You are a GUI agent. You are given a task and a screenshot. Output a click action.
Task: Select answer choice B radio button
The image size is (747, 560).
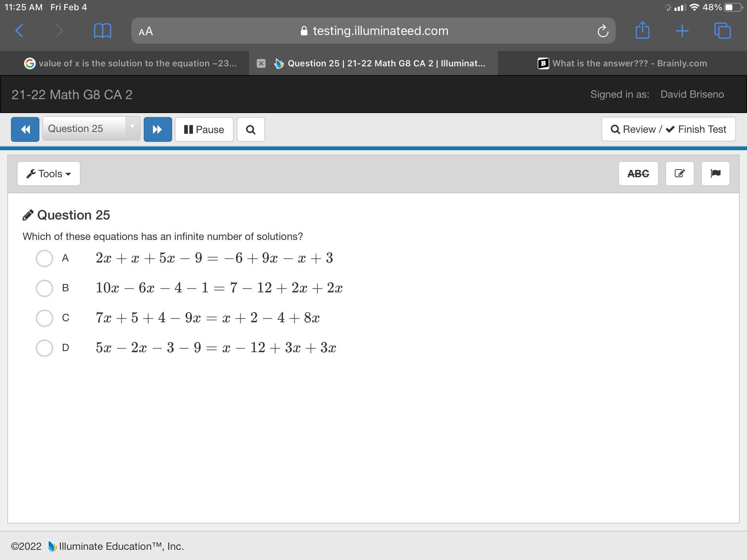[44, 288]
